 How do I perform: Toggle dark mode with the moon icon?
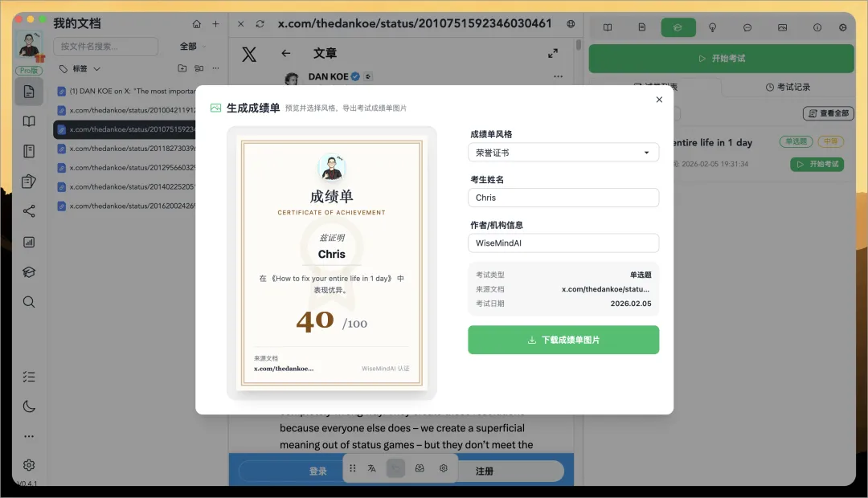pos(29,406)
